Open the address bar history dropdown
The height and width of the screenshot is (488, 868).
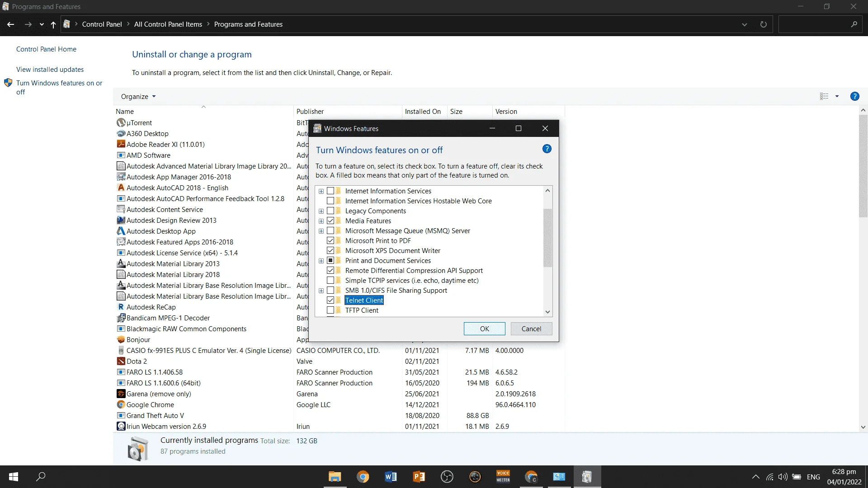click(x=744, y=24)
